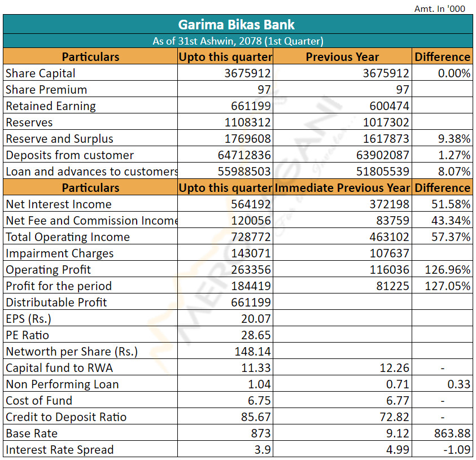476x460 pixels.
Task: Click the 'Amt. In '000' note
Action: pos(439,8)
